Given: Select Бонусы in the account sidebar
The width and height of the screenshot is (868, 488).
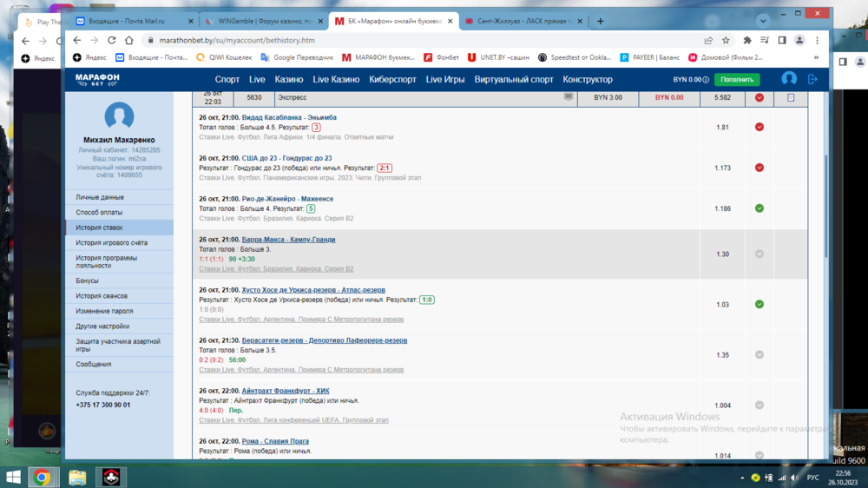Looking at the screenshot, I should [87, 281].
